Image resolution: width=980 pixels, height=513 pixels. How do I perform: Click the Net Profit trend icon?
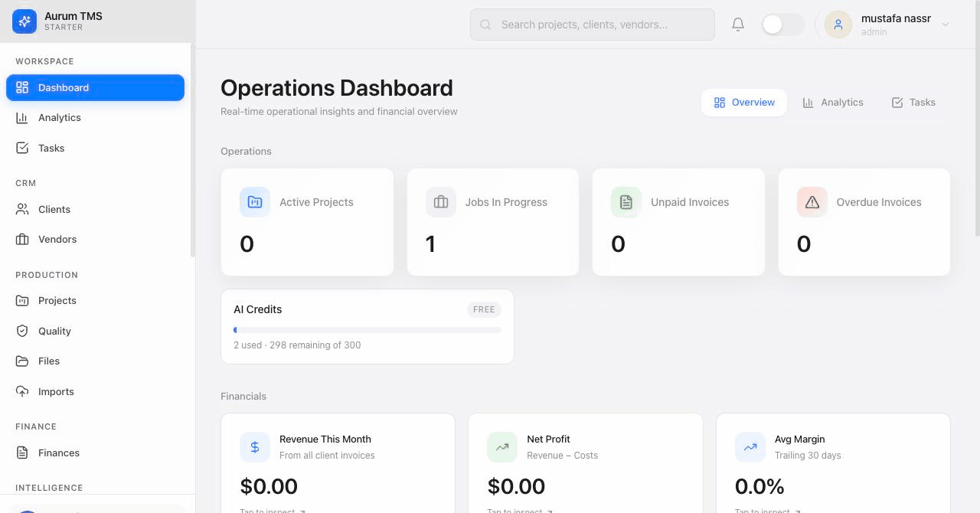click(x=502, y=447)
